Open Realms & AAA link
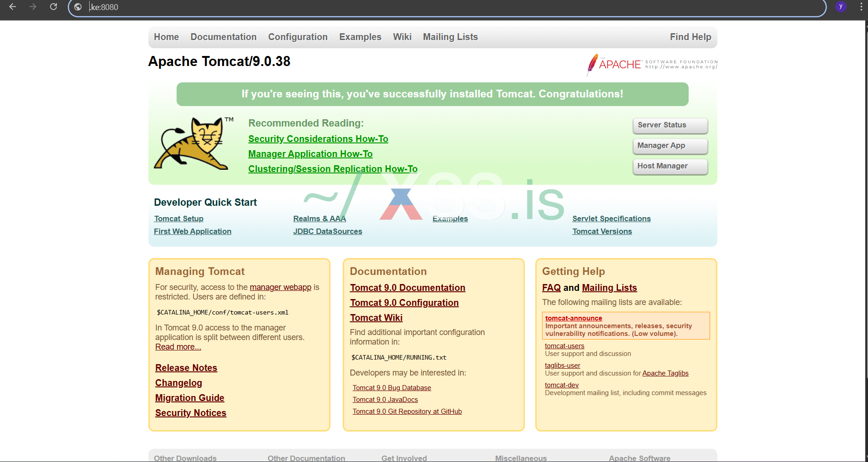 (320, 218)
